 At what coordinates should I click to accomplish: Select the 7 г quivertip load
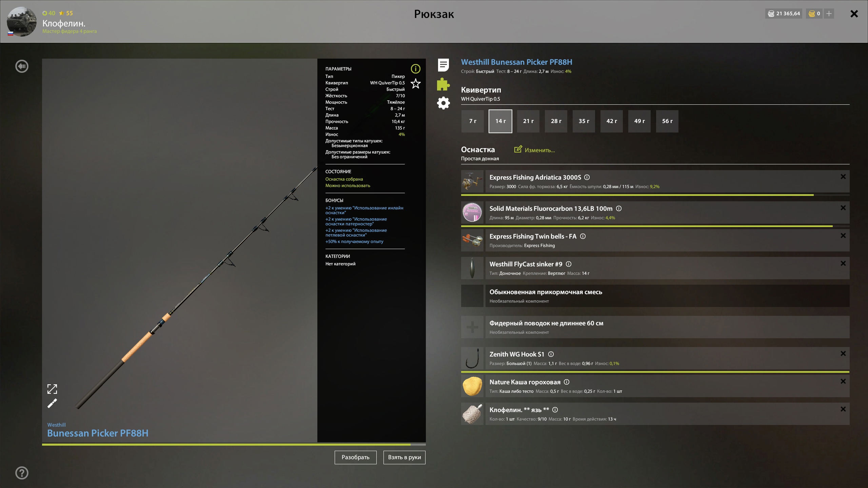(x=472, y=121)
